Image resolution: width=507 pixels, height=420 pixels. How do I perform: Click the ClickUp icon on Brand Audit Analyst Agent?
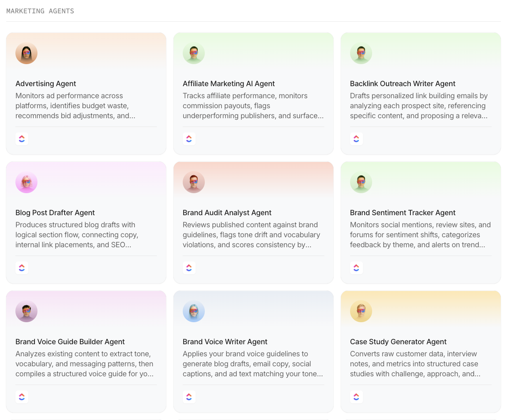(189, 268)
